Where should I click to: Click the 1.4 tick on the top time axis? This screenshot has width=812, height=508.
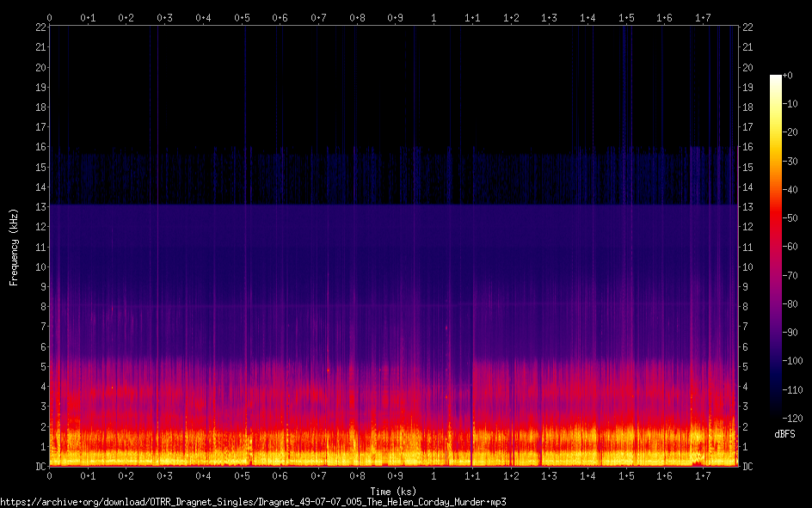point(587,17)
